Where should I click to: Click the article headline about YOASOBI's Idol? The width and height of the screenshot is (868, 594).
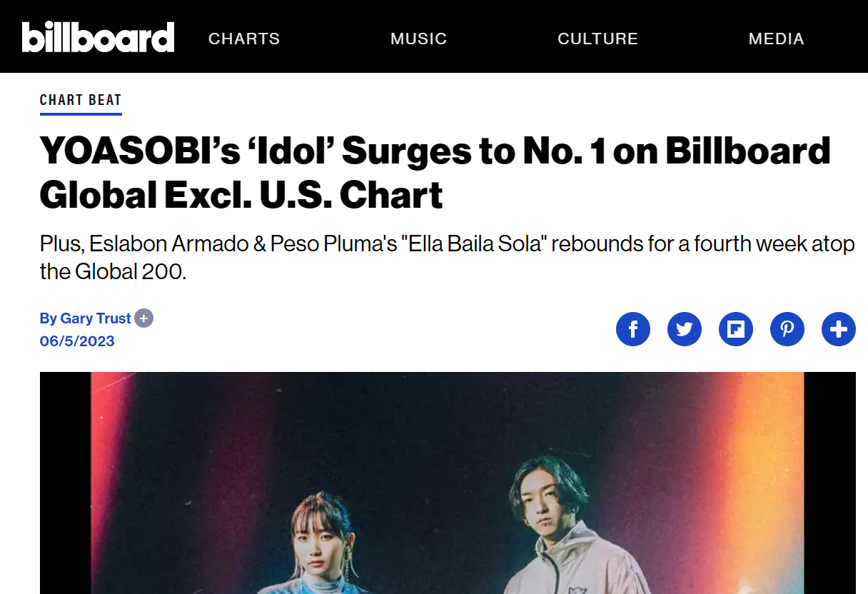[x=435, y=173]
